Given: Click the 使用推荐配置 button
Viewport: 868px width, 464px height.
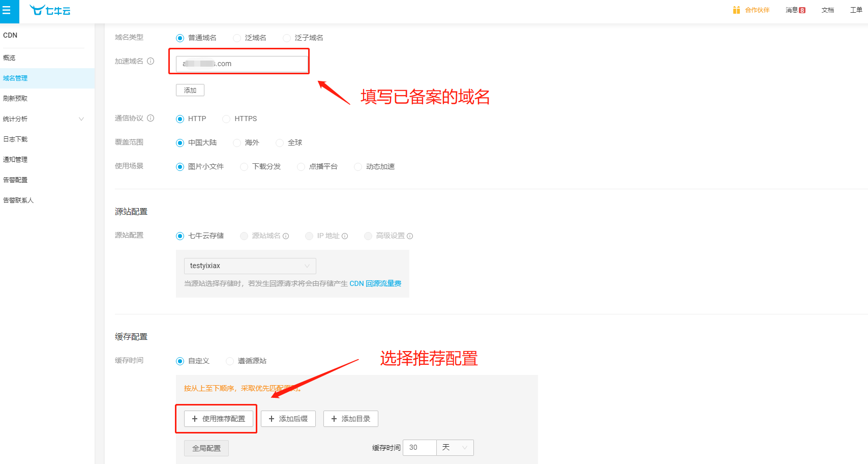Looking at the screenshot, I should tap(218, 419).
